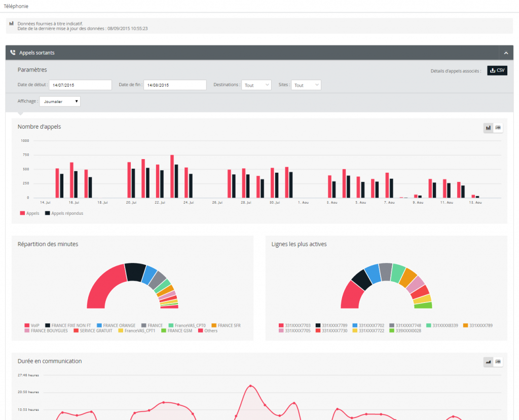Select line 331XXXX7748 in legend
The height and width of the screenshot is (420, 519).
405,325
